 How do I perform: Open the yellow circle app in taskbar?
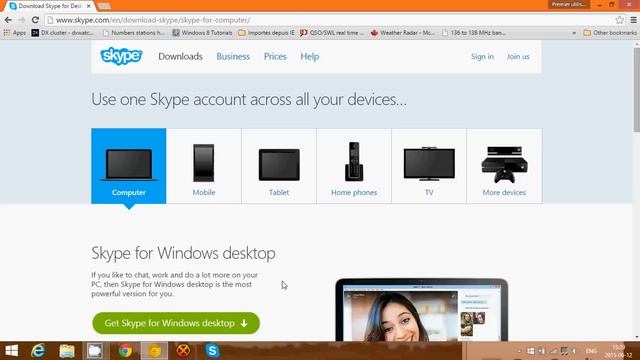(154, 351)
